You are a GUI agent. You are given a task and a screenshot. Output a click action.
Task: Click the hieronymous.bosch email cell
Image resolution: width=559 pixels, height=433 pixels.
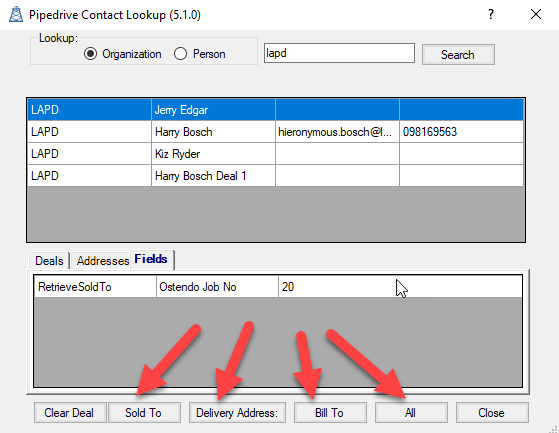click(337, 132)
